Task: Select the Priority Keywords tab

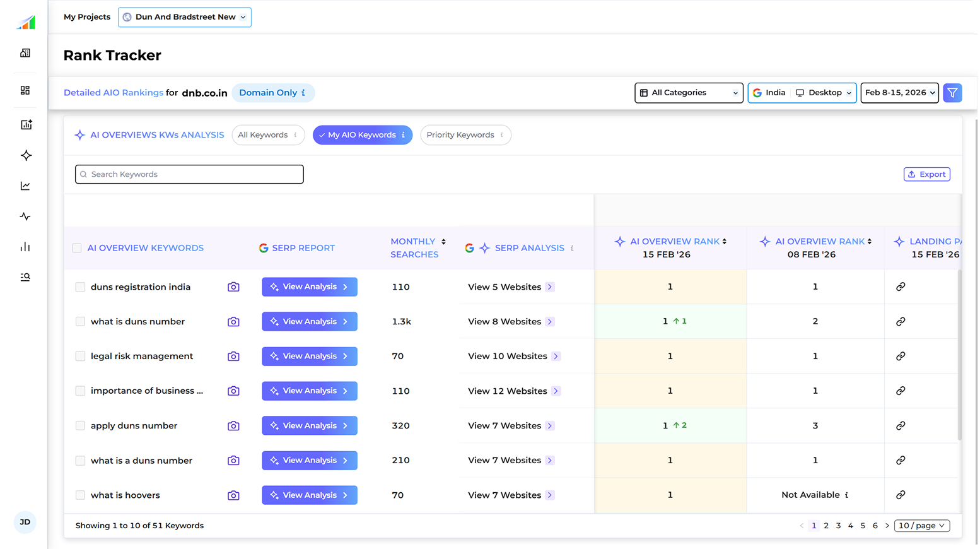Action: [x=465, y=135]
